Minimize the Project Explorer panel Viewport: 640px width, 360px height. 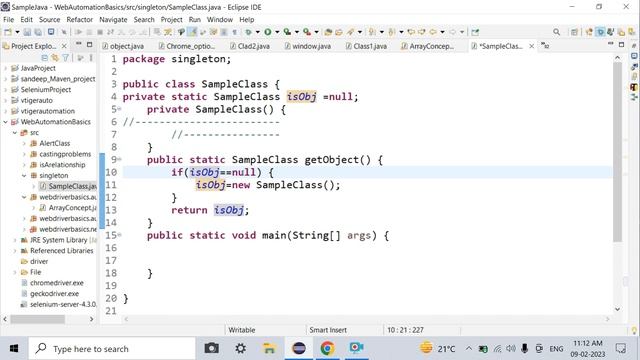tap(79, 44)
